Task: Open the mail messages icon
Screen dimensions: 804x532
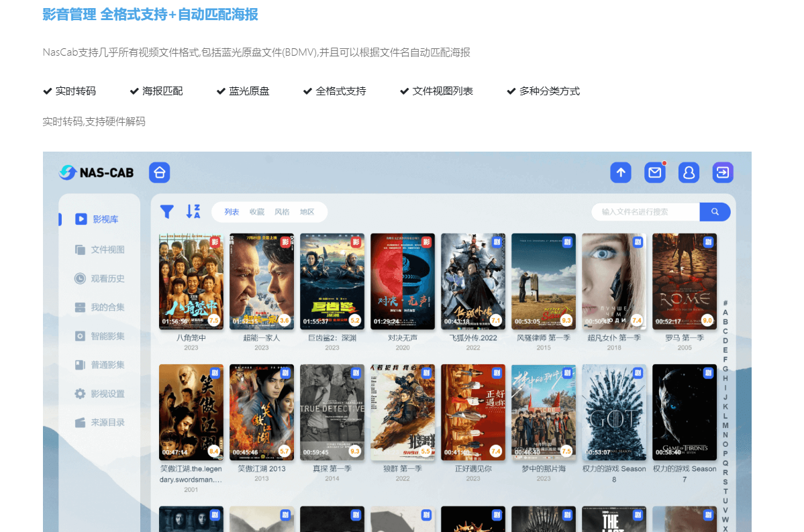Action: 655,172
